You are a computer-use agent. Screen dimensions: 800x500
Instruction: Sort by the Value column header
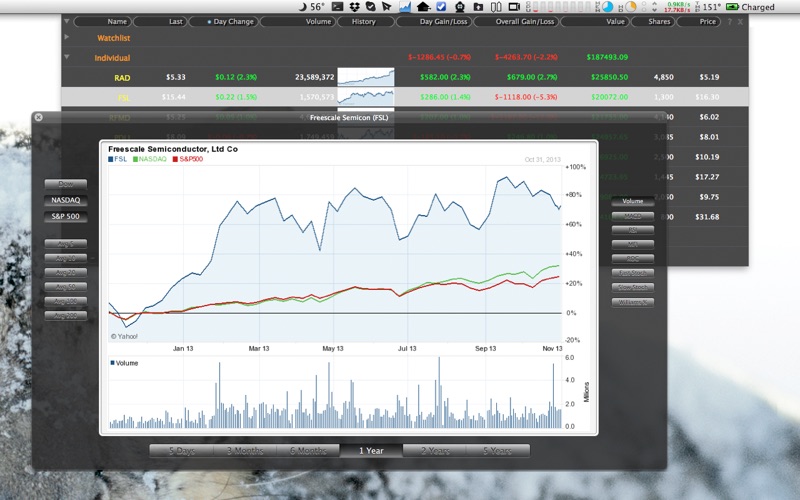pos(595,21)
